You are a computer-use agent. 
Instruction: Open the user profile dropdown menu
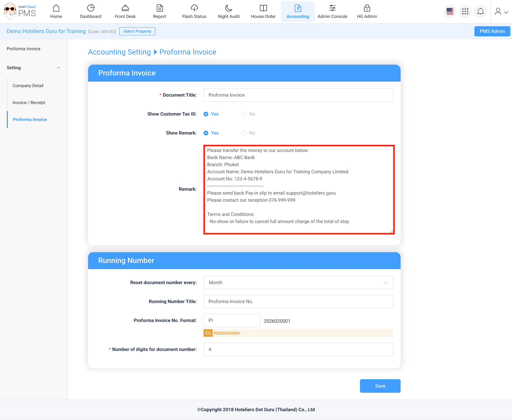(x=501, y=11)
